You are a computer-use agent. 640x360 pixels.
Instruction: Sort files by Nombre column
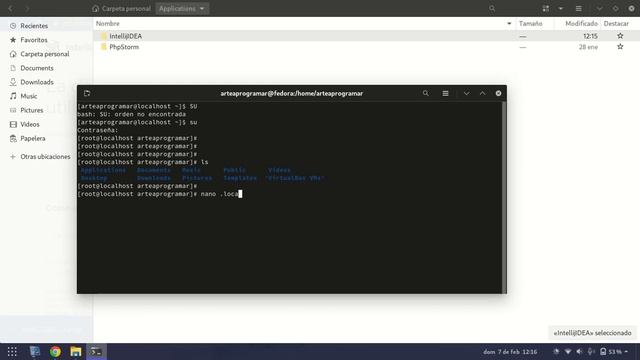108,24
